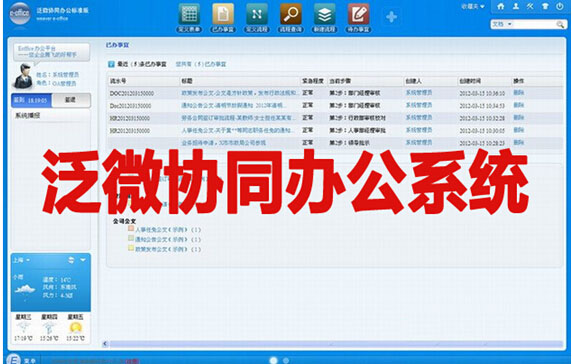Expand the weather widget arrow menu

point(83,260)
